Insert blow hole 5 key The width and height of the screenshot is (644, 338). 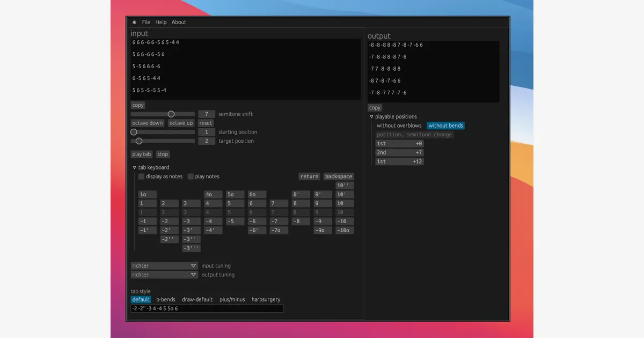point(235,204)
